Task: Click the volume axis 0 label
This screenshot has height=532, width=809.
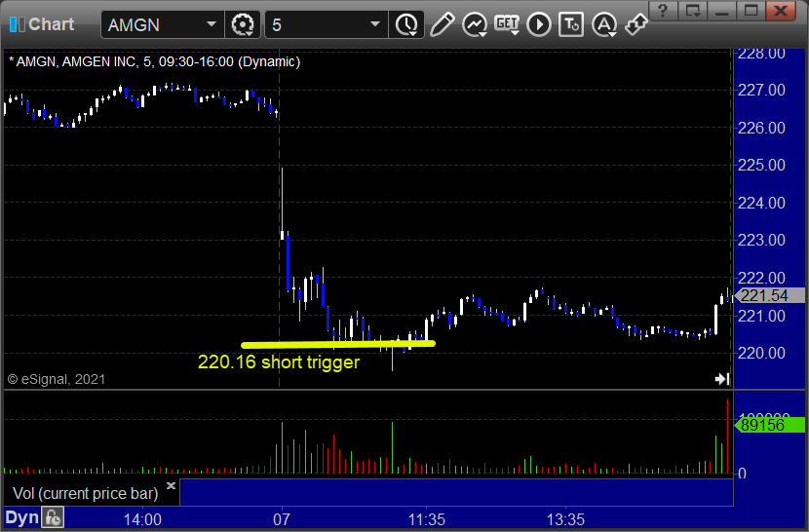Action: pyautogui.click(x=742, y=474)
